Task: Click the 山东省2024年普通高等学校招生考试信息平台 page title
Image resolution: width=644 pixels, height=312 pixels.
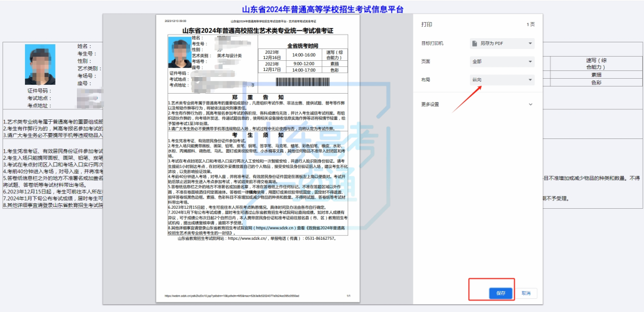Action: click(x=322, y=9)
